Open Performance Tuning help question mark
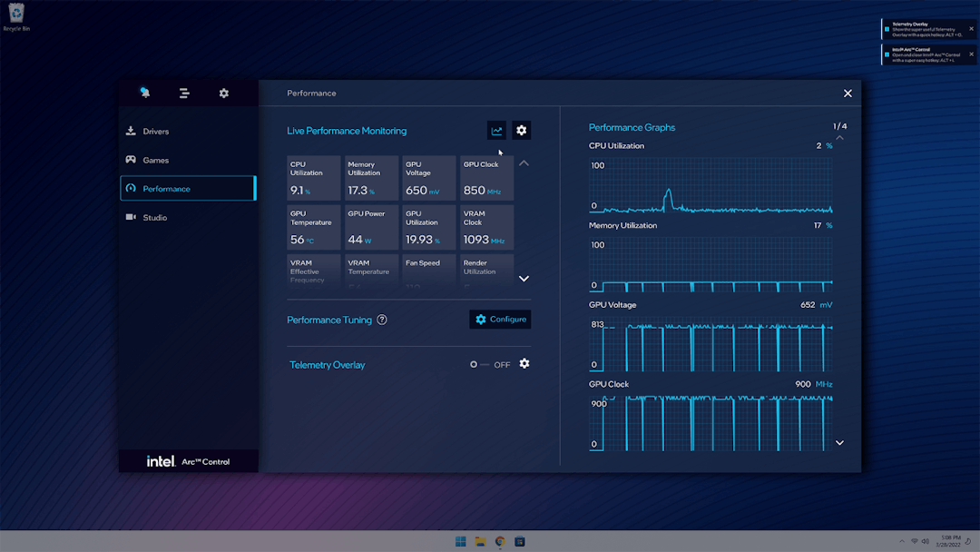980x552 pixels. point(383,319)
